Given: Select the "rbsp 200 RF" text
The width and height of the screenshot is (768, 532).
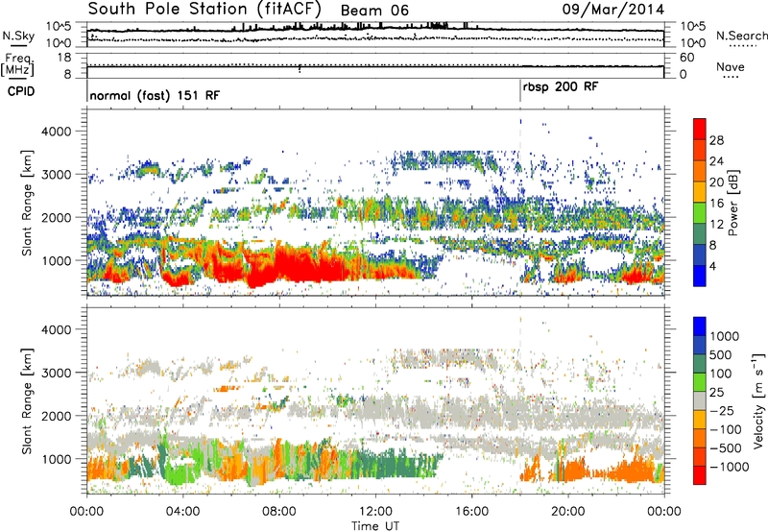Looking at the screenshot, I should click(561, 87).
